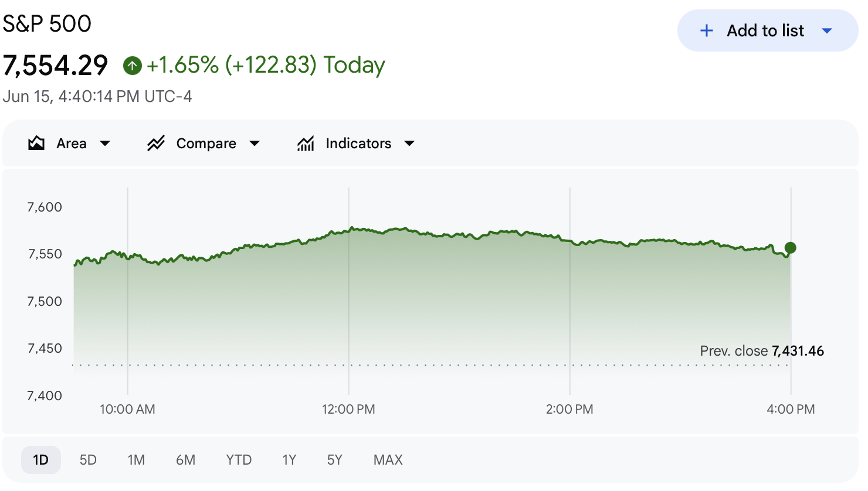
Task: Open the Compare dropdown arrow
Action: [x=255, y=144]
